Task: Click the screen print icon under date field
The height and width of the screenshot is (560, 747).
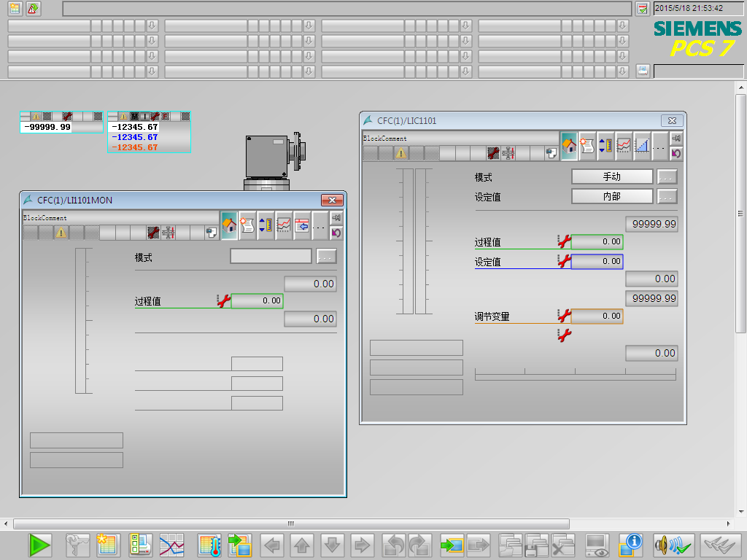Action: click(x=643, y=71)
